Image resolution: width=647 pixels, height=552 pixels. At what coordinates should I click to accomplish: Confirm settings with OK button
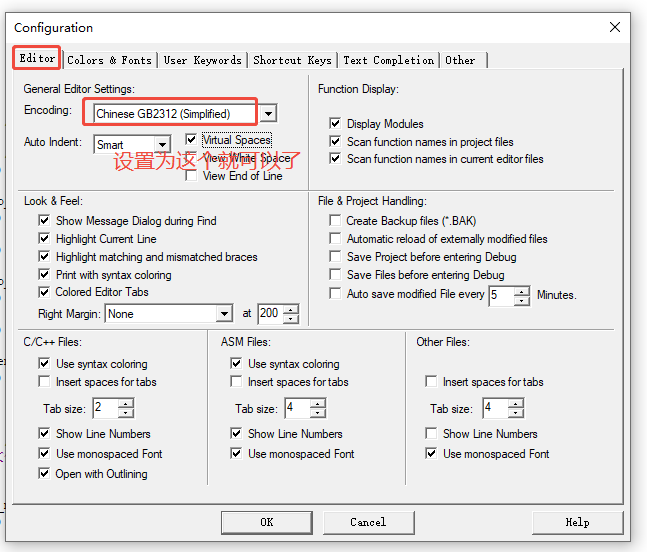click(267, 523)
